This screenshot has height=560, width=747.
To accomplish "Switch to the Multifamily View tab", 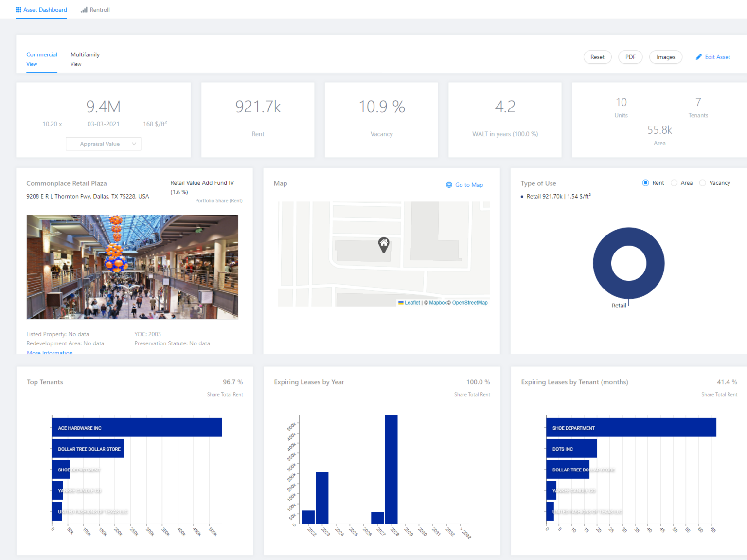I will tap(85, 58).
